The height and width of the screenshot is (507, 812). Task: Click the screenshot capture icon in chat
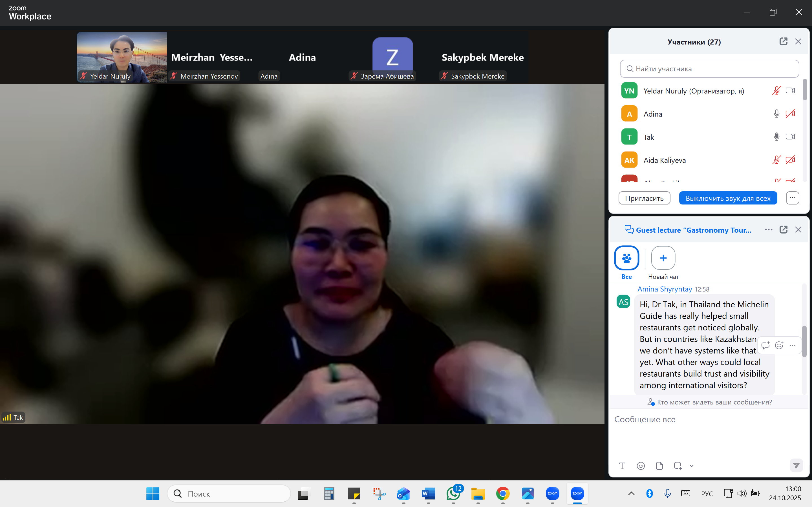[678, 466]
